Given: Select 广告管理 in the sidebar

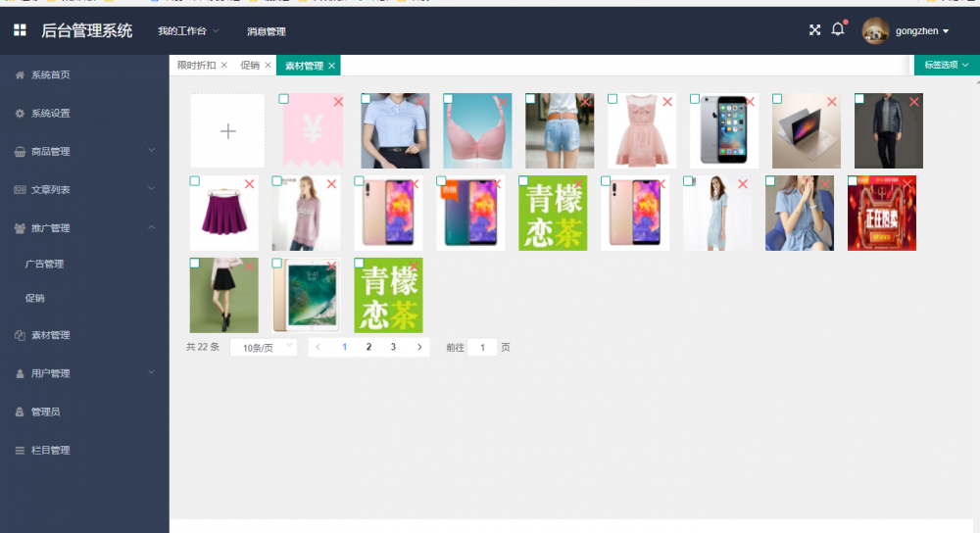Looking at the screenshot, I should pos(44,265).
